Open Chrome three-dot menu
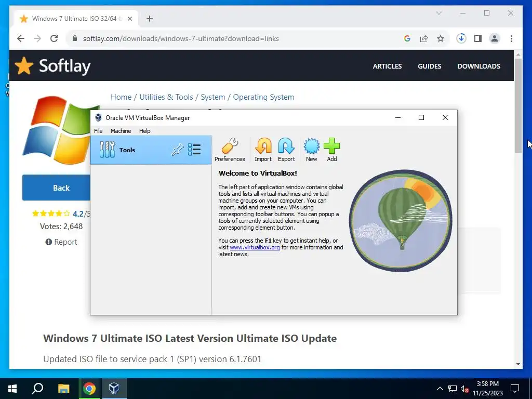 click(511, 38)
